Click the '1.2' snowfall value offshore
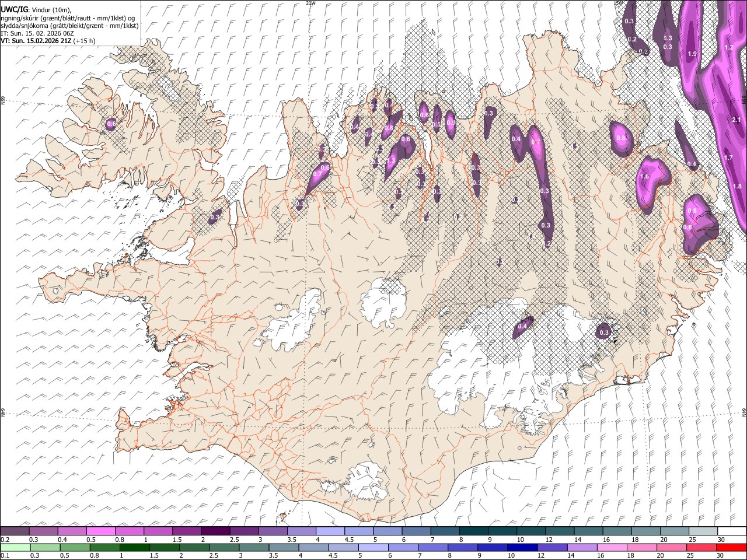Screen dimensions: 747x560 (x=729, y=47)
